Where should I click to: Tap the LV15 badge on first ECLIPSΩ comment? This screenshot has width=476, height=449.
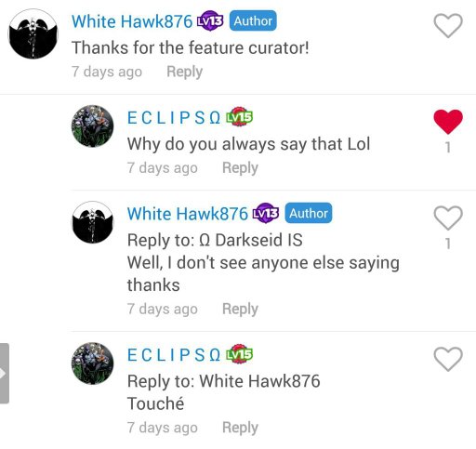point(239,117)
